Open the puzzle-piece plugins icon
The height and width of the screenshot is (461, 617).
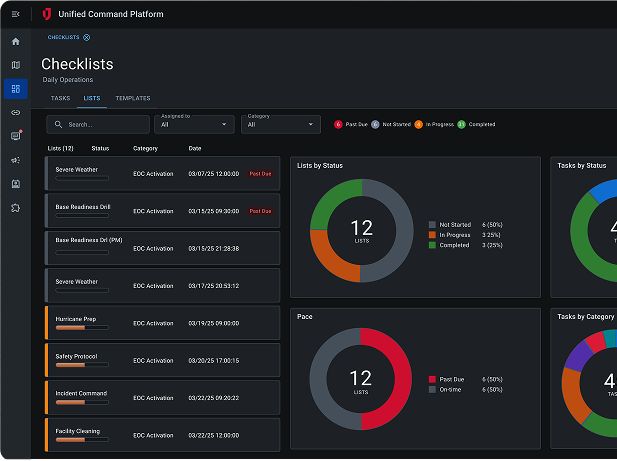click(15, 208)
